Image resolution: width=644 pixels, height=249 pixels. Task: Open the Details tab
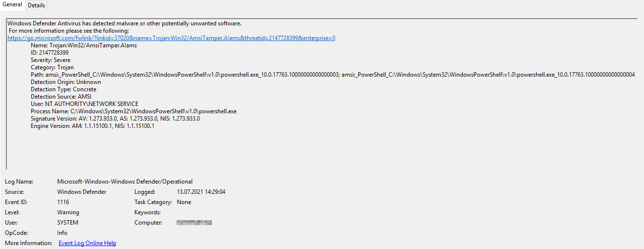(x=36, y=5)
